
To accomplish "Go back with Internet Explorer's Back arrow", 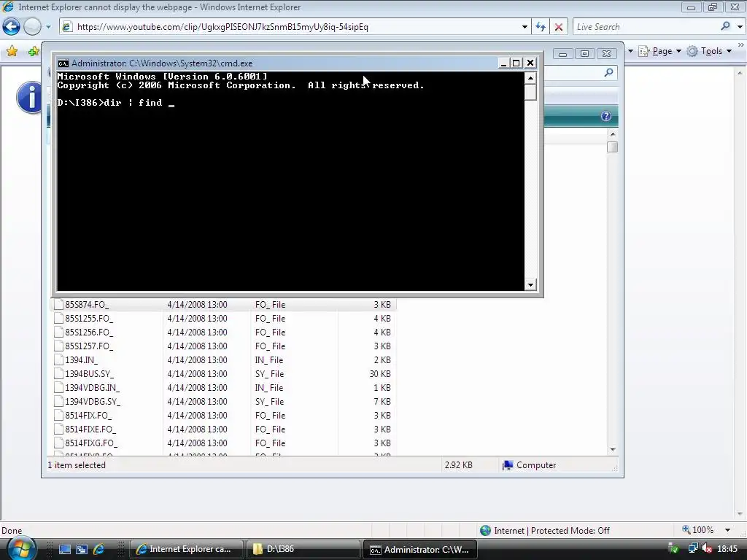I will (x=12, y=27).
